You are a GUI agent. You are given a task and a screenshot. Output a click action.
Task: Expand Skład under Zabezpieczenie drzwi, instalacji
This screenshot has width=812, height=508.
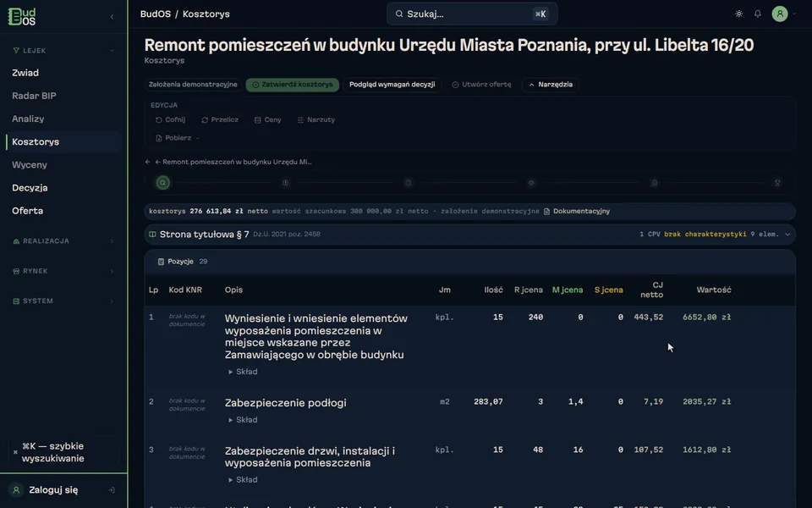tap(243, 480)
